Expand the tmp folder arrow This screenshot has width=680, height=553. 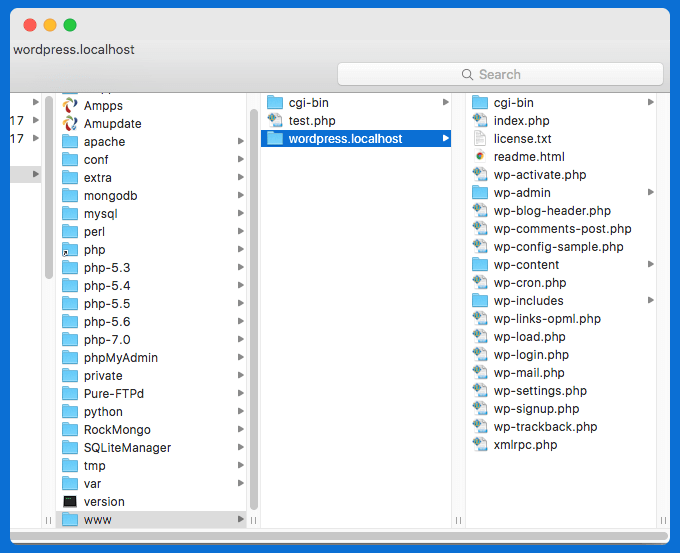coord(241,465)
